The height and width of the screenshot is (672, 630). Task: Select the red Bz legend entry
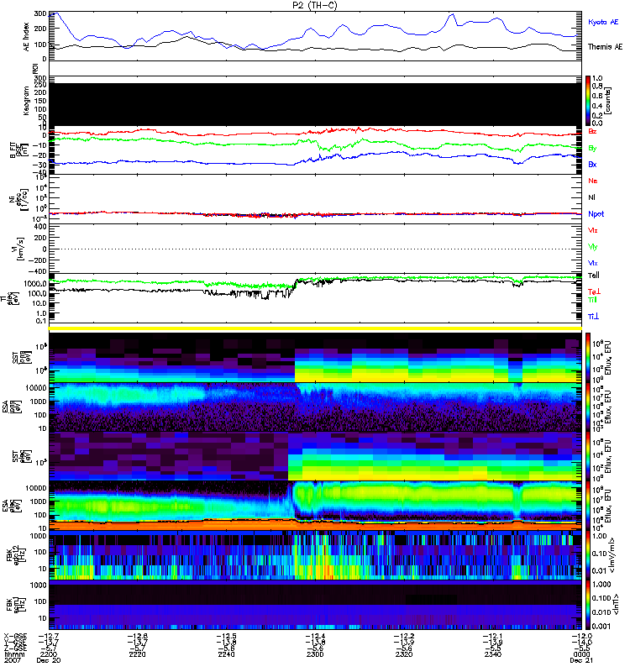(x=592, y=131)
